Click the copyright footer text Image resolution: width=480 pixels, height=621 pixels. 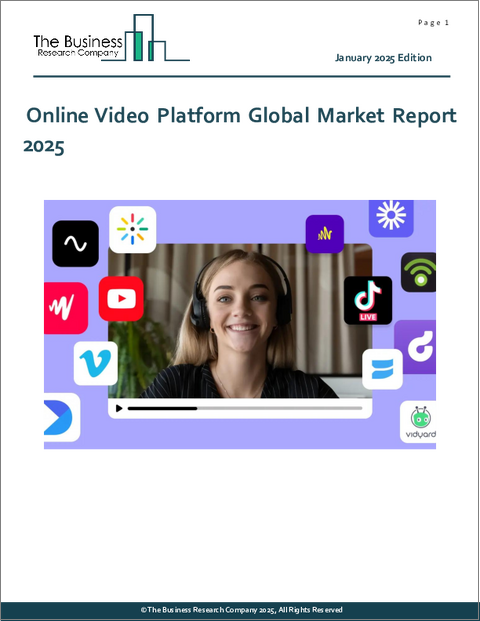[242, 610]
